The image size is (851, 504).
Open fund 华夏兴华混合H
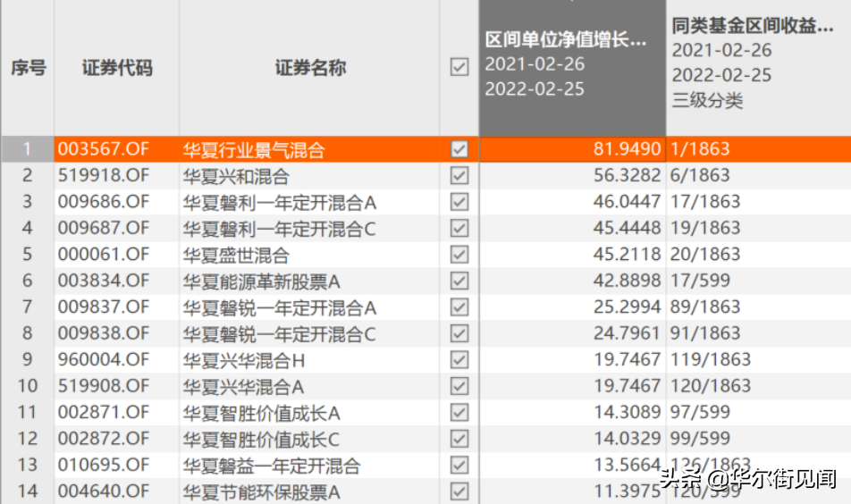point(244,360)
